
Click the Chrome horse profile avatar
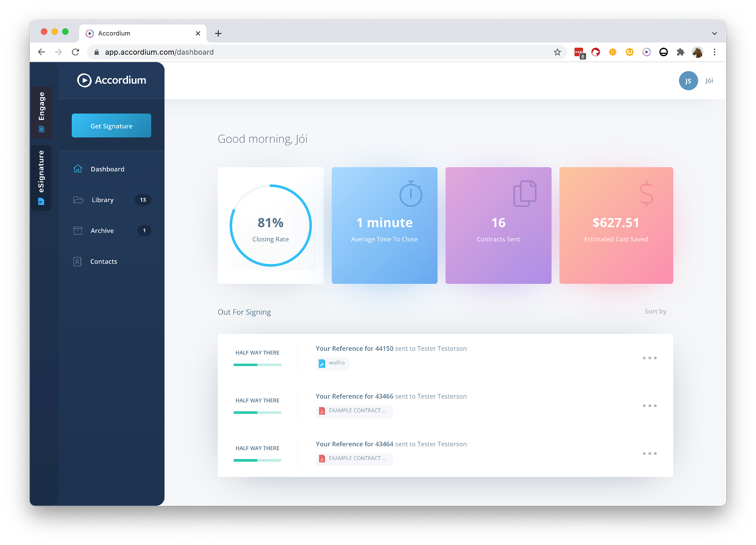click(x=697, y=52)
